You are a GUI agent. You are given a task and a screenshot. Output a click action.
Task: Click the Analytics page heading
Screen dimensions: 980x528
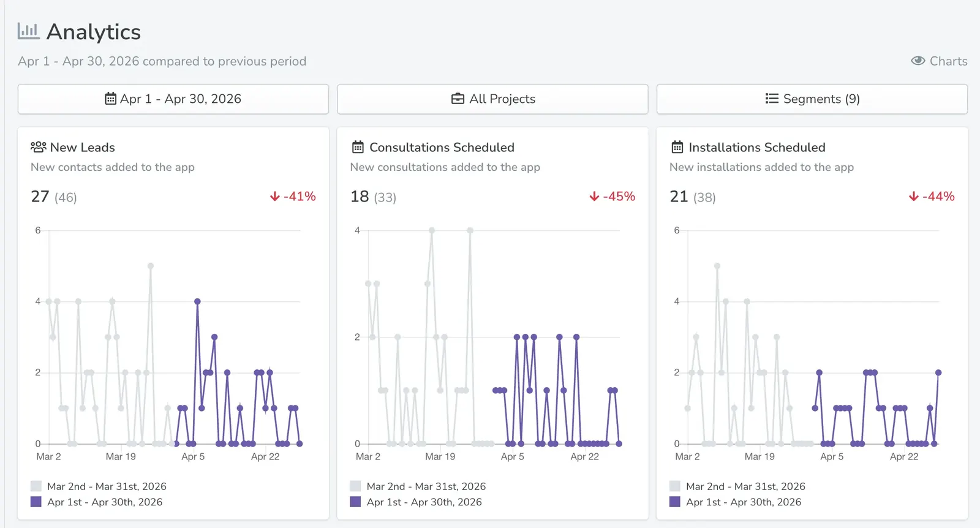tap(94, 32)
